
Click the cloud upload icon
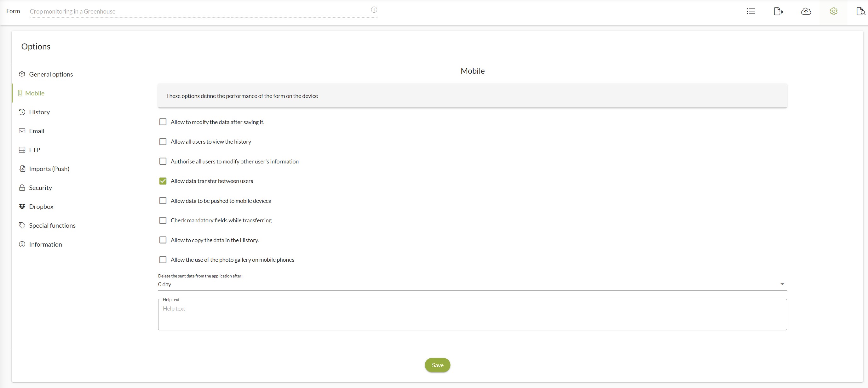pos(806,10)
